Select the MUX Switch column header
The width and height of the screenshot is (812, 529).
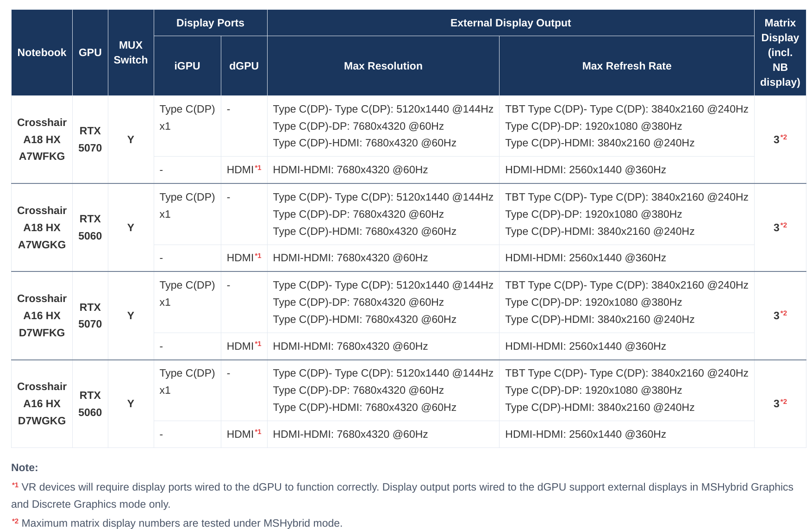(x=131, y=52)
